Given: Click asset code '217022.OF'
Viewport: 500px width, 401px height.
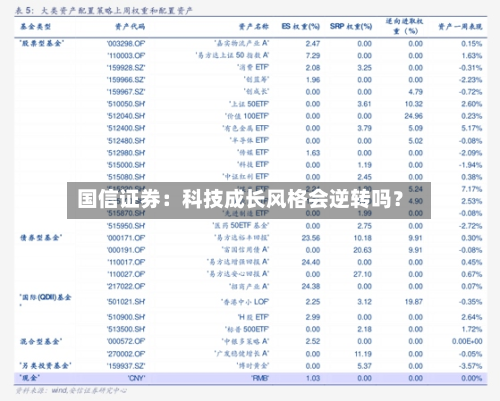Looking at the screenshot, I should (x=126, y=286).
